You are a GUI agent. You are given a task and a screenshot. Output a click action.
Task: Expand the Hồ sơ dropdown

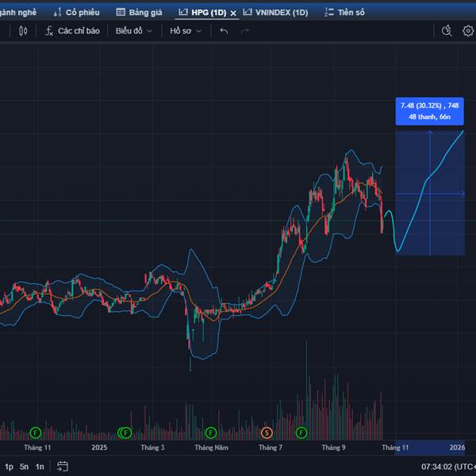[x=186, y=31]
